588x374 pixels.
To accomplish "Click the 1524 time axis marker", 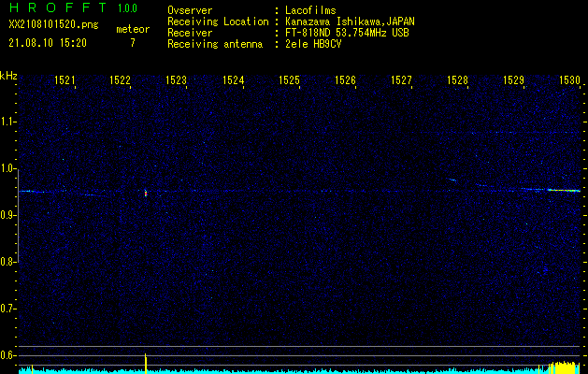I will 234,80.
